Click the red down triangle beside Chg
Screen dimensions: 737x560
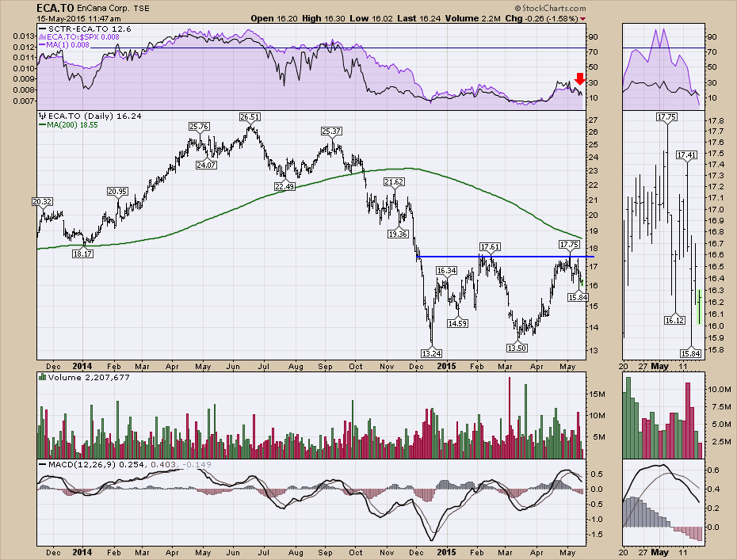(583, 19)
